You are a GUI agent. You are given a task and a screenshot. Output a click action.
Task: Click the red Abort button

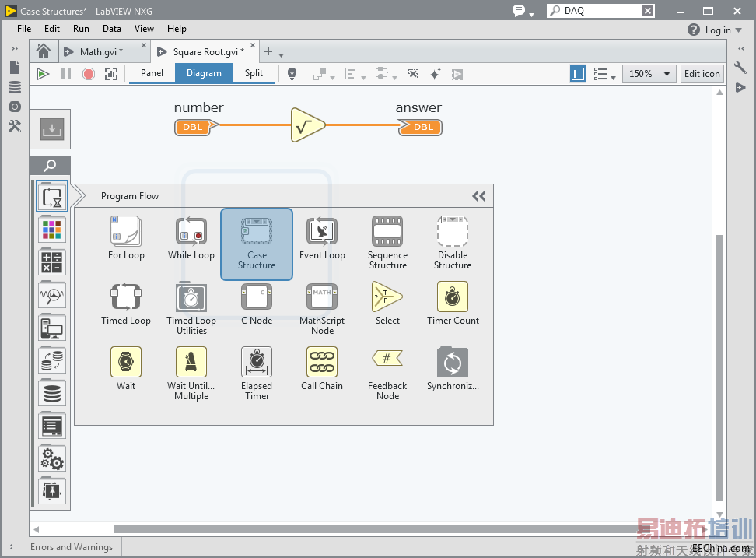[88, 74]
